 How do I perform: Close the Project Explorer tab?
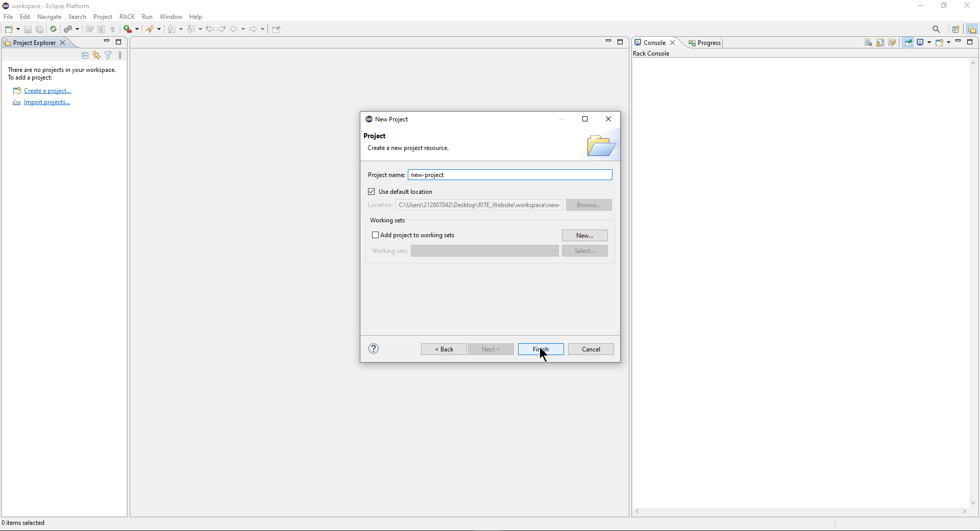63,43
